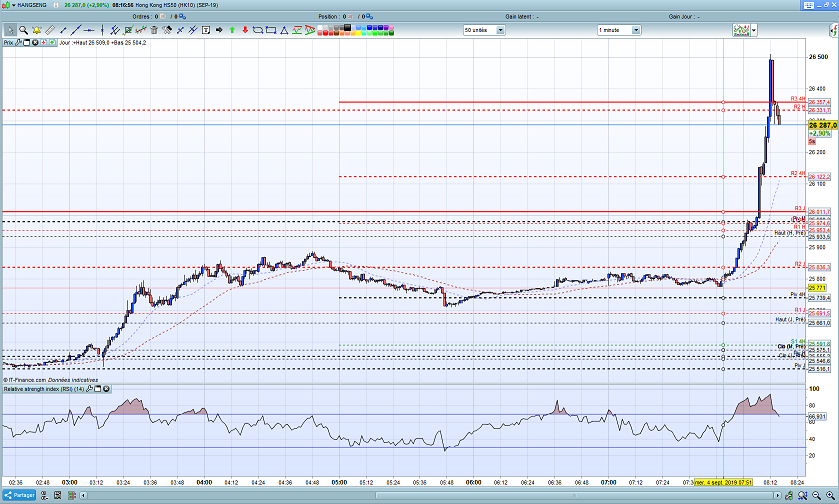Open the chart template dropdown arrow
Screen dimensions: 839x504
point(754,30)
